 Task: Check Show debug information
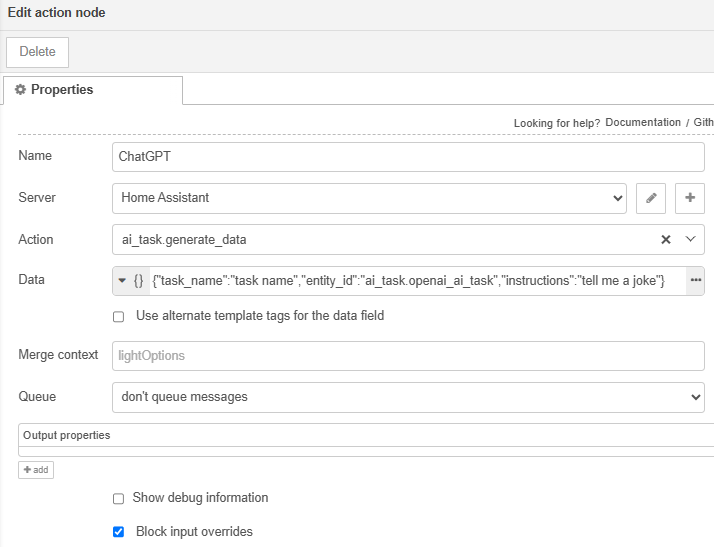tap(118, 498)
